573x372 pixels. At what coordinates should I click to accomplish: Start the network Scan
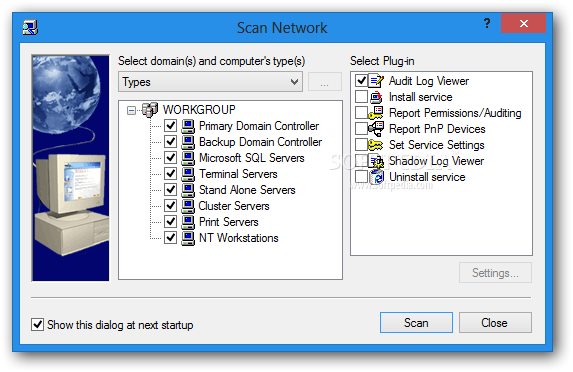(416, 323)
